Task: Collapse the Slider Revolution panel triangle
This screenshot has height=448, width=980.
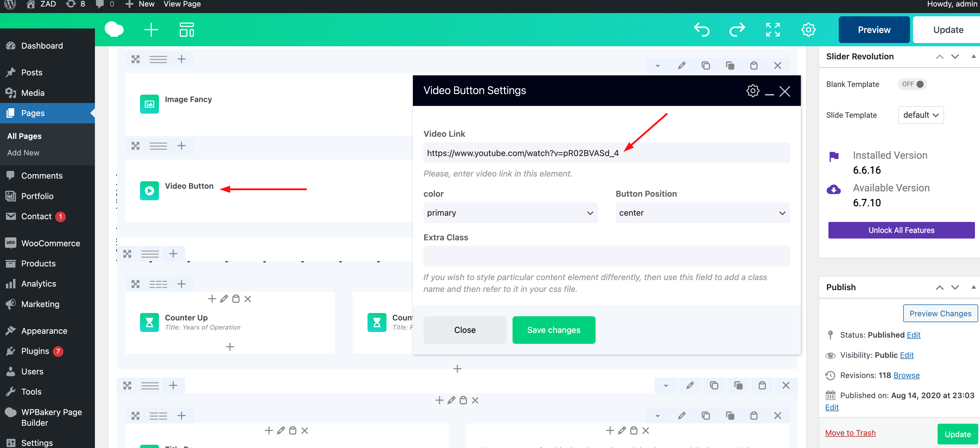Action: [x=973, y=56]
